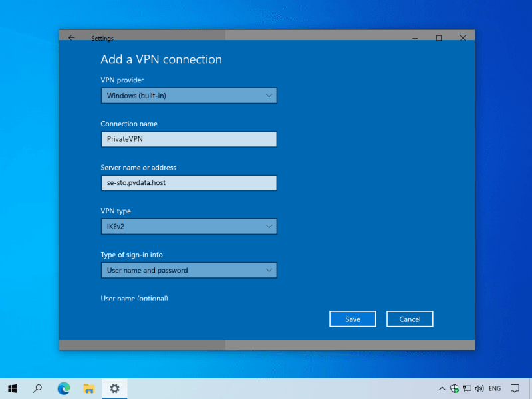Image resolution: width=532 pixels, height=399 pixels.
Task: Save the VPN connection
Action: click(352, 319)
